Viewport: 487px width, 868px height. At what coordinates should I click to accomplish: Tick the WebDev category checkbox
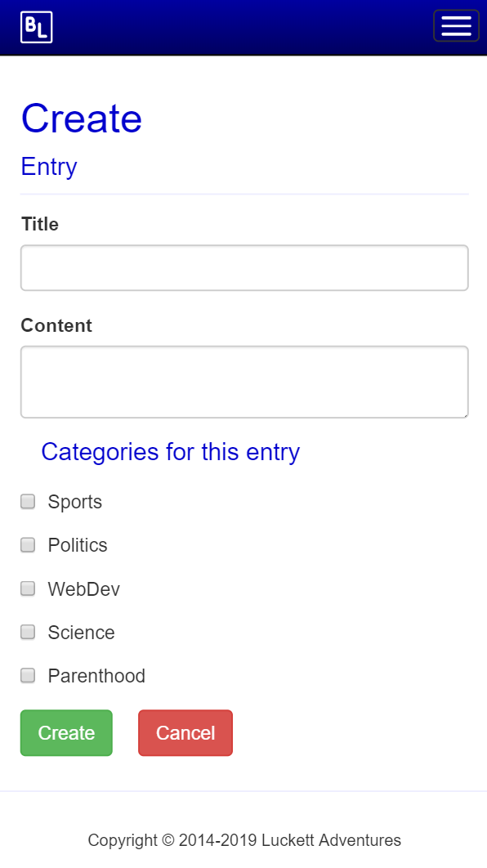28,588
